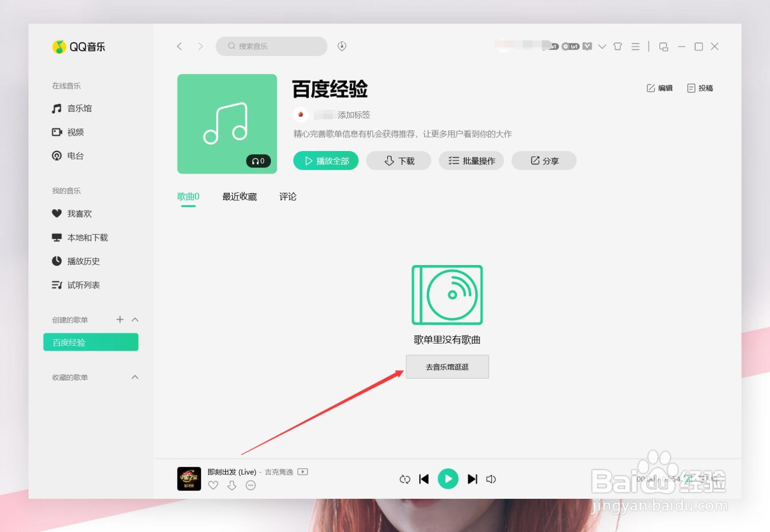Open 我喜欢 in the sidebar

point(72,214)
